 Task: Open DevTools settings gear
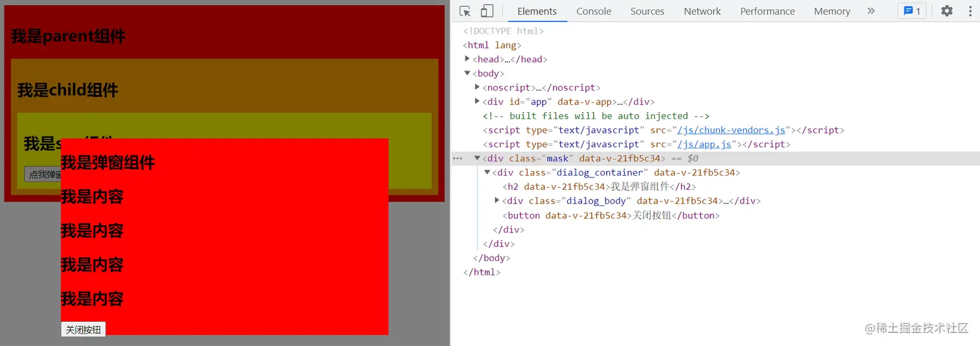tap(947, 11)
